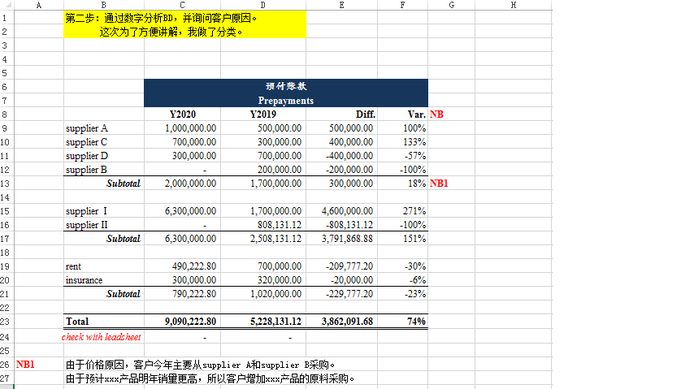Click the Var. heading cell
The height and width of the screenshot is (389, 673).
click(x=403, y=114)
